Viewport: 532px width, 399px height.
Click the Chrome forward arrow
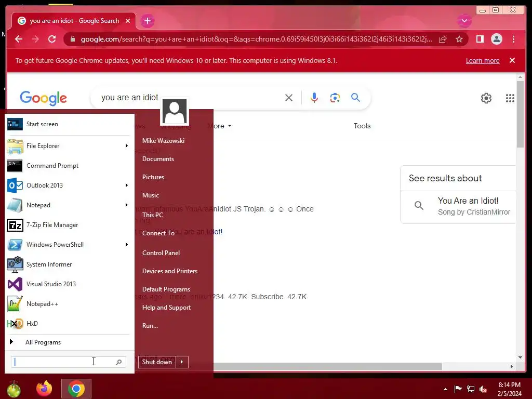pyautogui.click(x=35, y=39)
